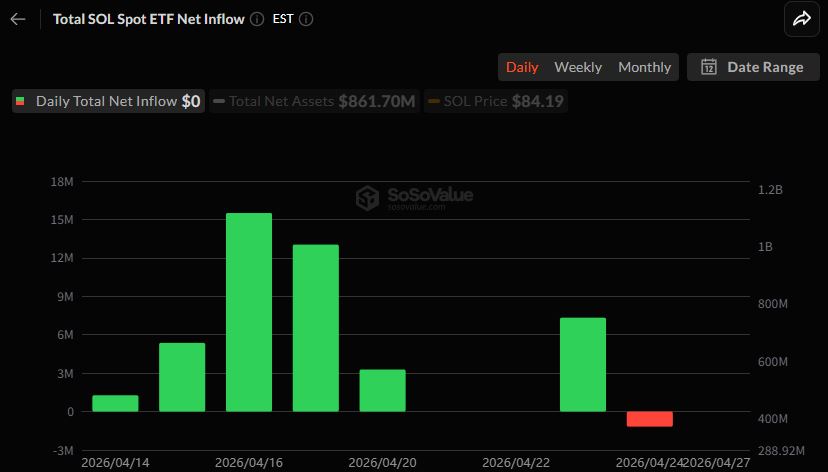Switch to the Weekly view

point(578,67)
